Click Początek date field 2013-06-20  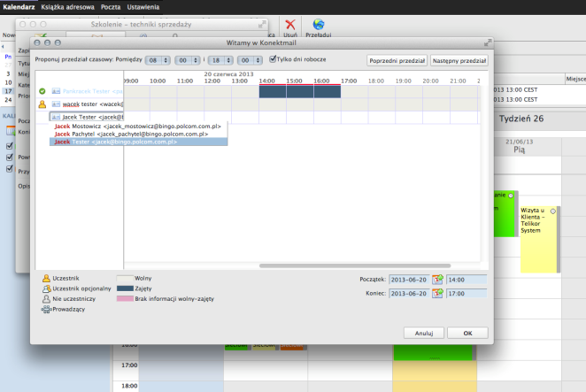click(x=409, y=280)
